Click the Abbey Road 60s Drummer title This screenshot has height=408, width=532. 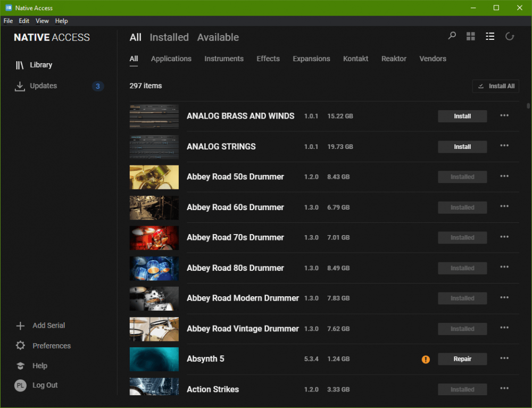[x=235, y=207]
